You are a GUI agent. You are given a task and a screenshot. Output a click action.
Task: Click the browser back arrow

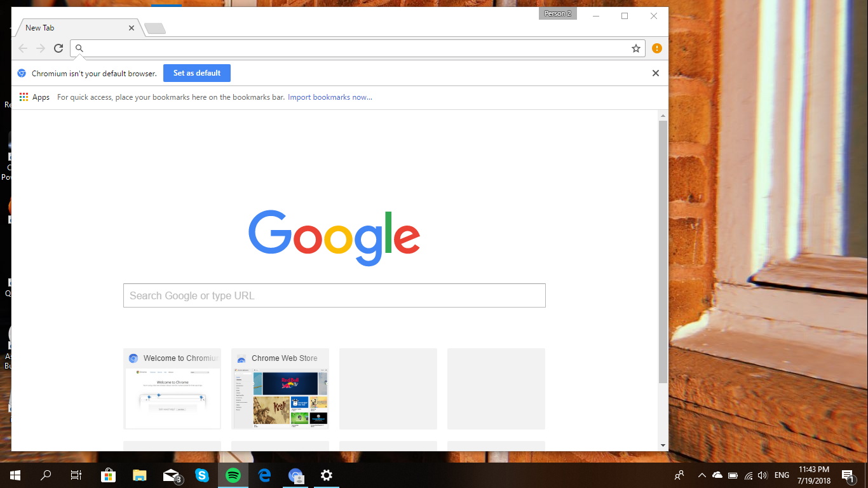coord(23,48)
